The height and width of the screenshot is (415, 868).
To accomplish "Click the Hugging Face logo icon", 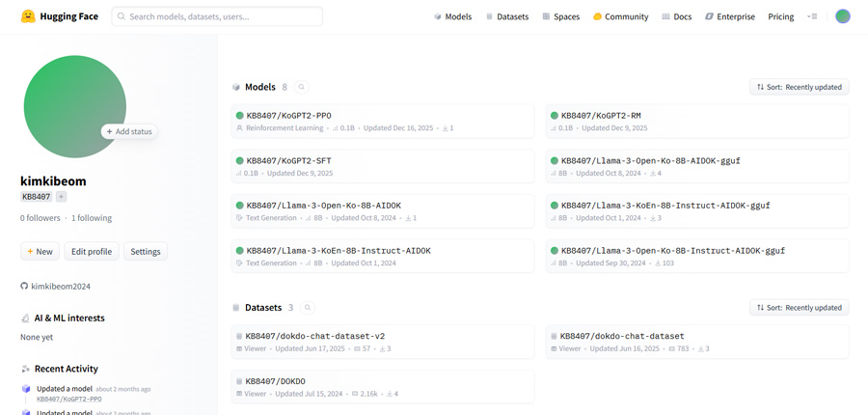I will coord(28,16).
